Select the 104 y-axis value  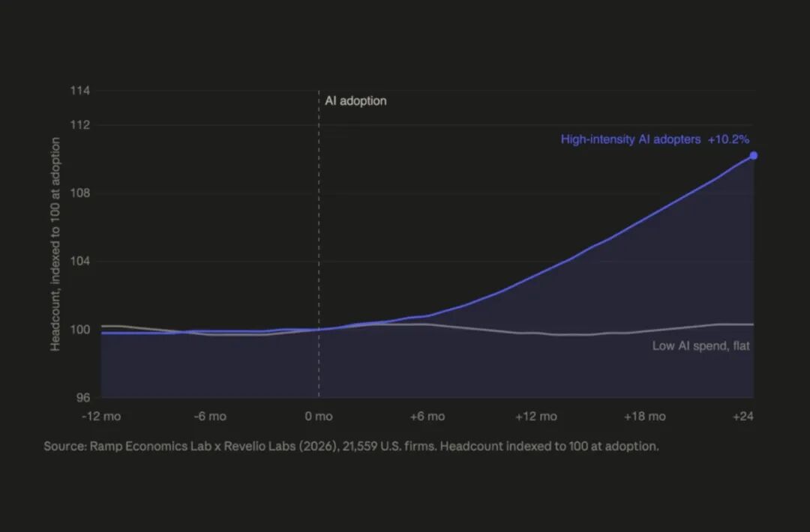click(80, 261)
